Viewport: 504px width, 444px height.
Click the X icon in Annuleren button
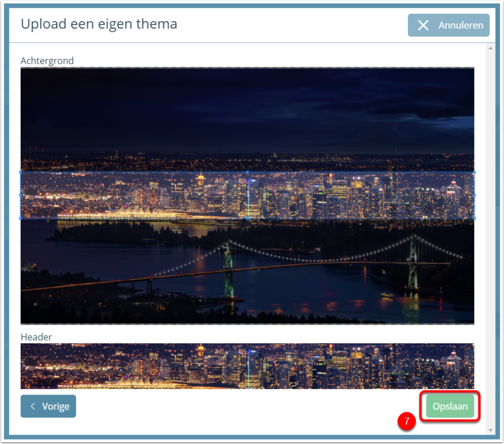point(423,25)
